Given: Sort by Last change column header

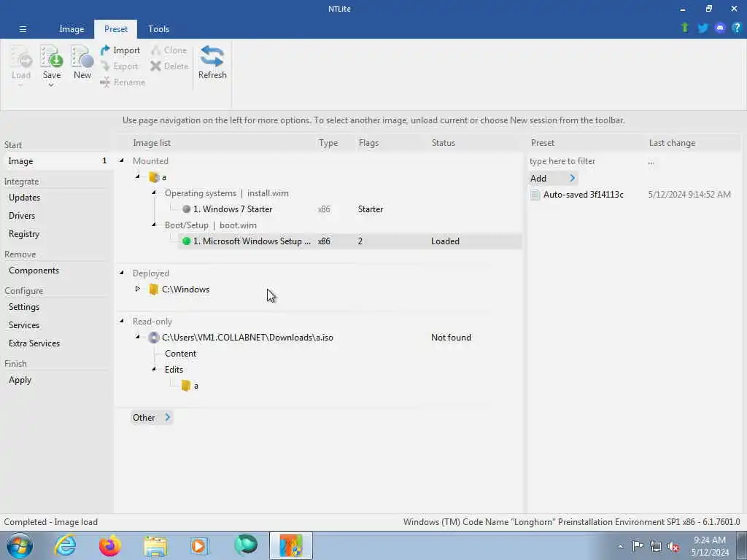Looking at the screenshot, I should pyautogui.click(x=672, y=143).
